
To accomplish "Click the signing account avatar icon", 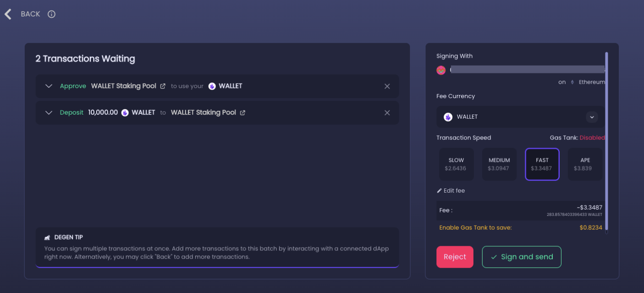I will pyautogui.click(x=441, y=70).
